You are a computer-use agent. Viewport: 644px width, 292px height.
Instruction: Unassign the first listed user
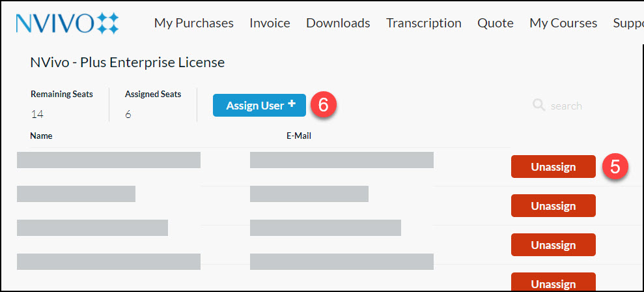[553, 167]
